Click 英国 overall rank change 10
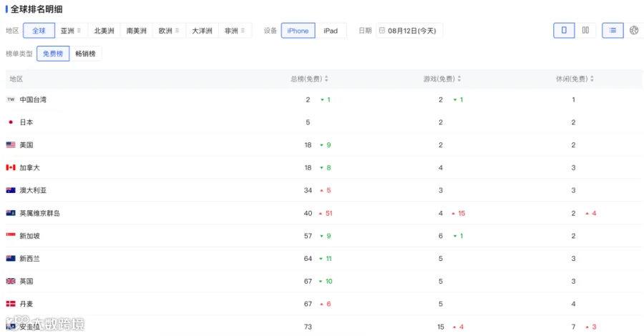 point(326,282)
